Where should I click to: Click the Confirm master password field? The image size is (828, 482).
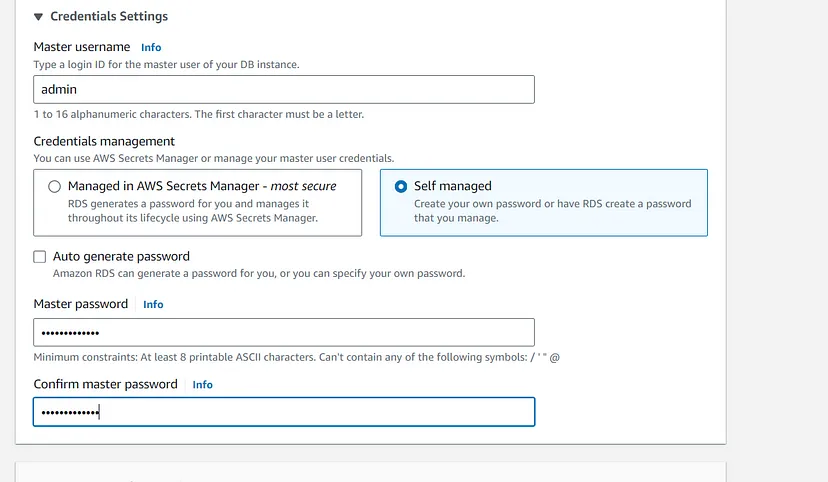pyautogui.click(x=284, y=412)
